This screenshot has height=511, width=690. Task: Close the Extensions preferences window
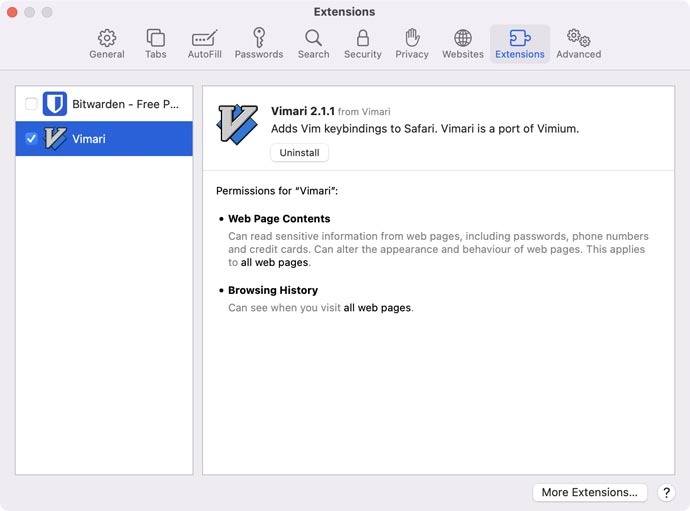(13, 12)
